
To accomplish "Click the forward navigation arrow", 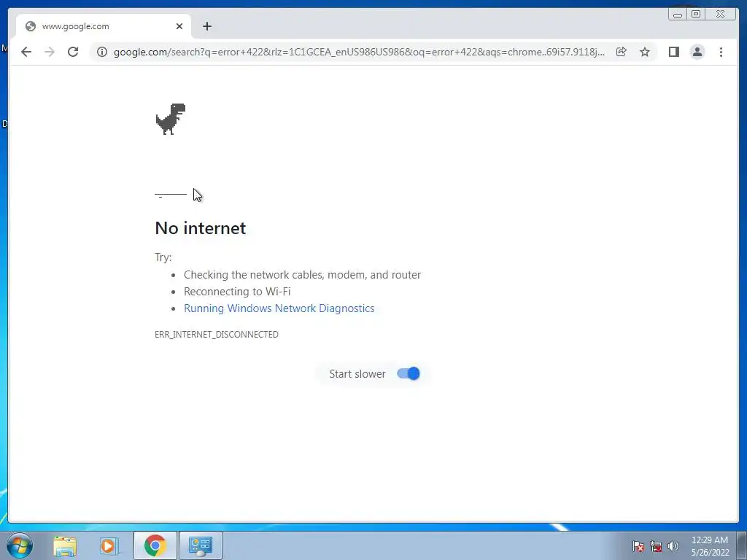I will pos(50,52).
